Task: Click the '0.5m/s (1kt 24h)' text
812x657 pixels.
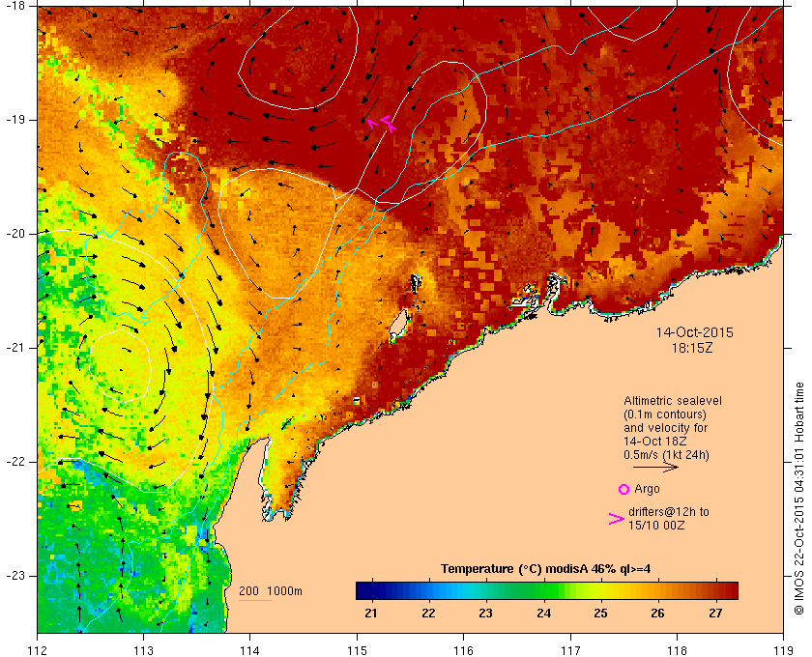Action: 666,455
